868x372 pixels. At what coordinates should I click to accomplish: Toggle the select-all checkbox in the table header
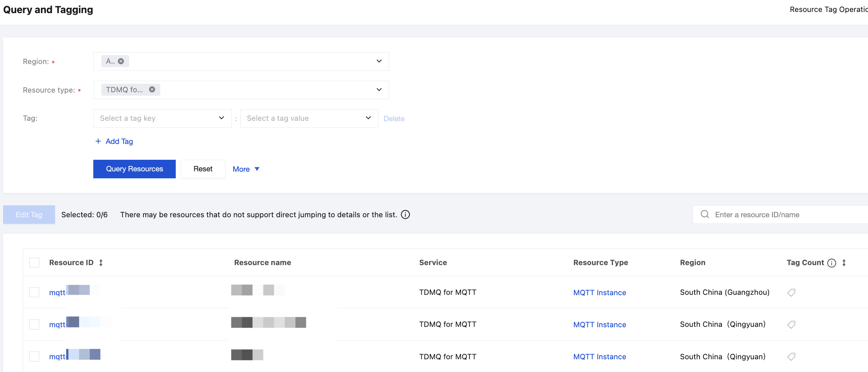tap(34, 263)
